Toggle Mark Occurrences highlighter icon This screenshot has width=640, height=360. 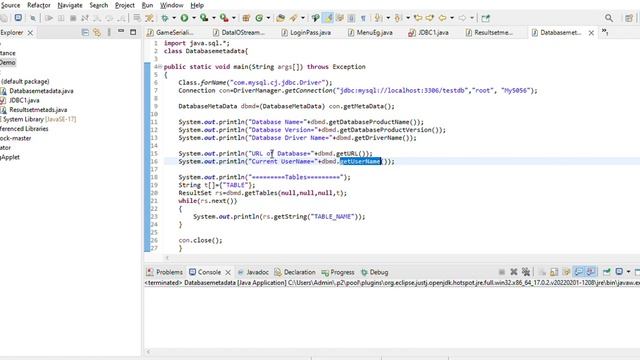(x=328, y=18)
